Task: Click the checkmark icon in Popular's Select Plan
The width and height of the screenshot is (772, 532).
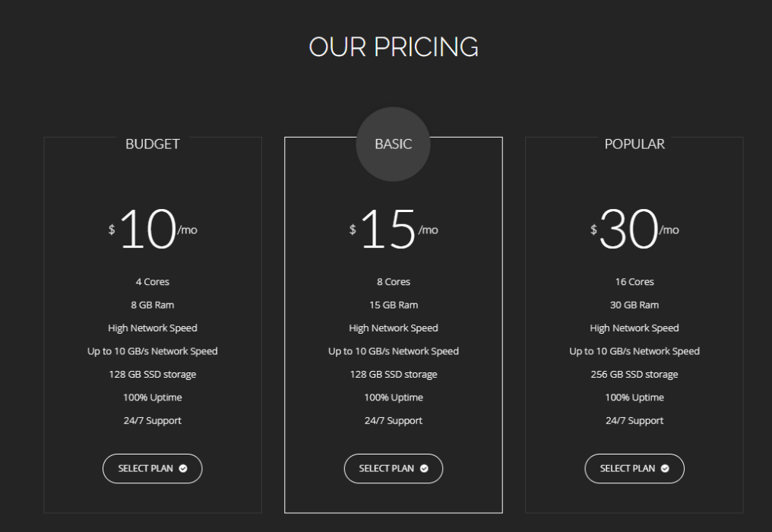Action: (665, 468)
